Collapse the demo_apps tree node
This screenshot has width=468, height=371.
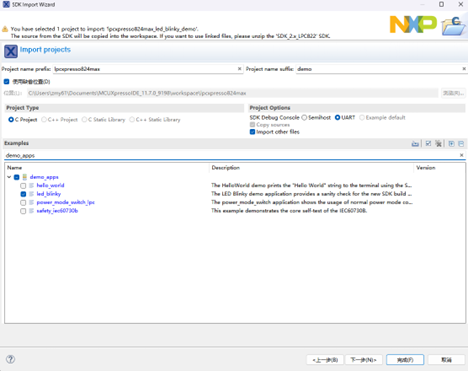[9, 177]
